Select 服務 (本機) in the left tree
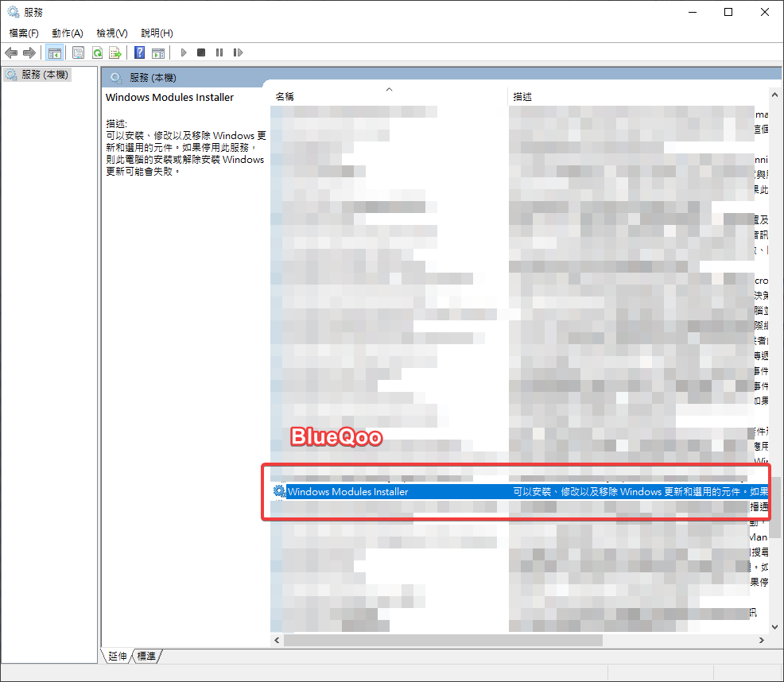The width and height of the screenshot is (784, 682). [x=45, y=74]
